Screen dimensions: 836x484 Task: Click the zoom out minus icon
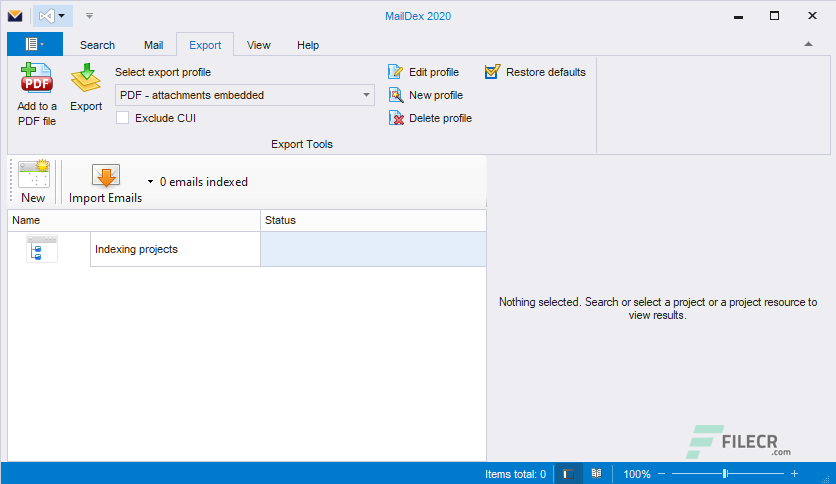click(x=662, y=474)
